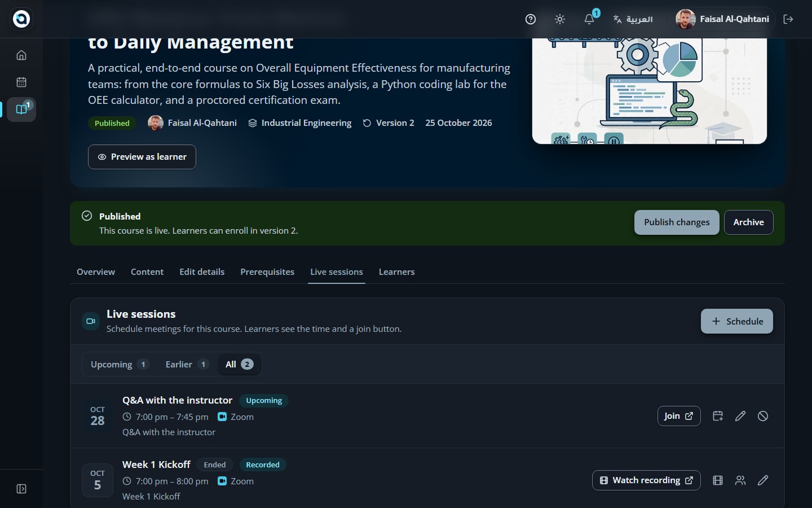Join the Q&A with the instructor session
Image resolution: width=812 pixels, height=508 pixels.
[x=679, y=416]
